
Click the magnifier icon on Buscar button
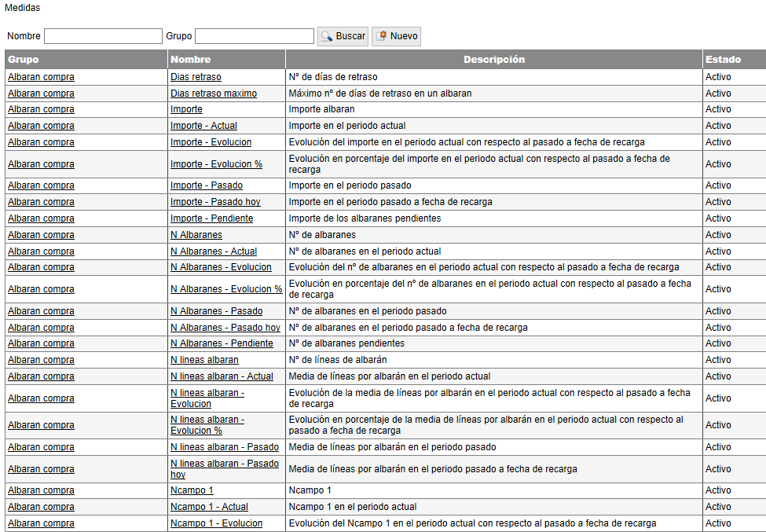(x=327, y=36)
